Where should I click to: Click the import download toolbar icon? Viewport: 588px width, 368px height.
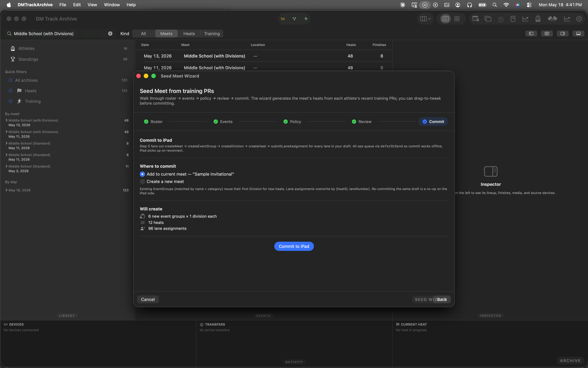[x=501, y=19]
